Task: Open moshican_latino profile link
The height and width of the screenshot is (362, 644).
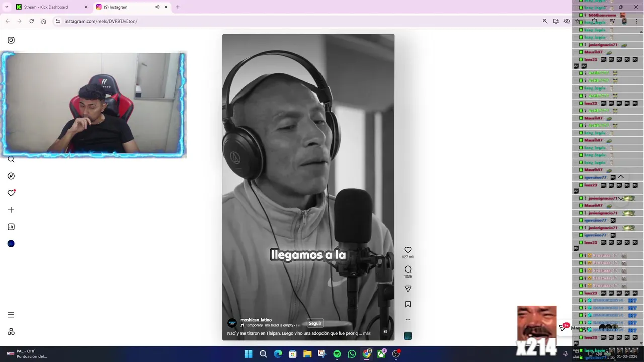Action: coord(256,320)
